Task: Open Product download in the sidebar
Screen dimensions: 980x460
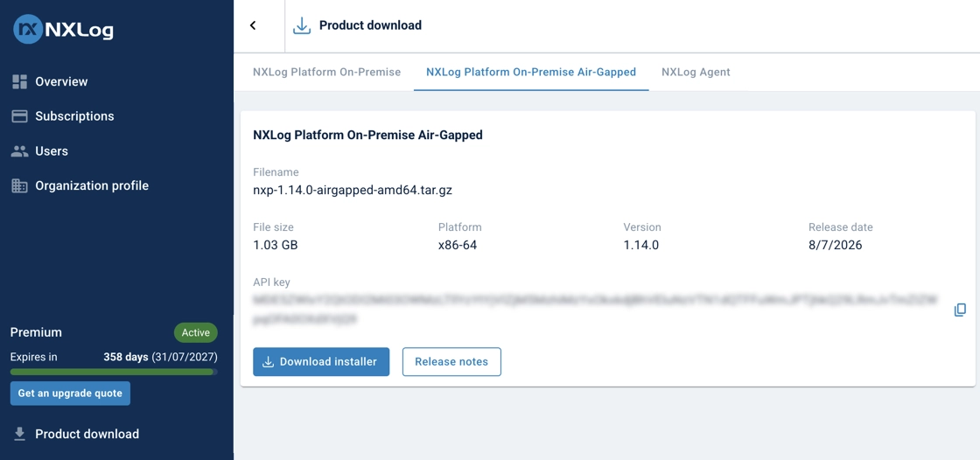Action: (87, 434)
